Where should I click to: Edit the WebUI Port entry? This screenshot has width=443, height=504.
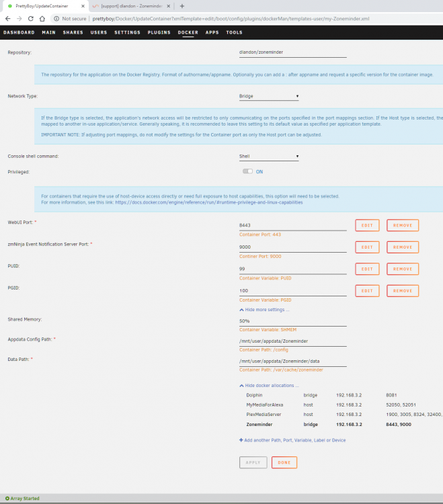[x=367, y=225]
